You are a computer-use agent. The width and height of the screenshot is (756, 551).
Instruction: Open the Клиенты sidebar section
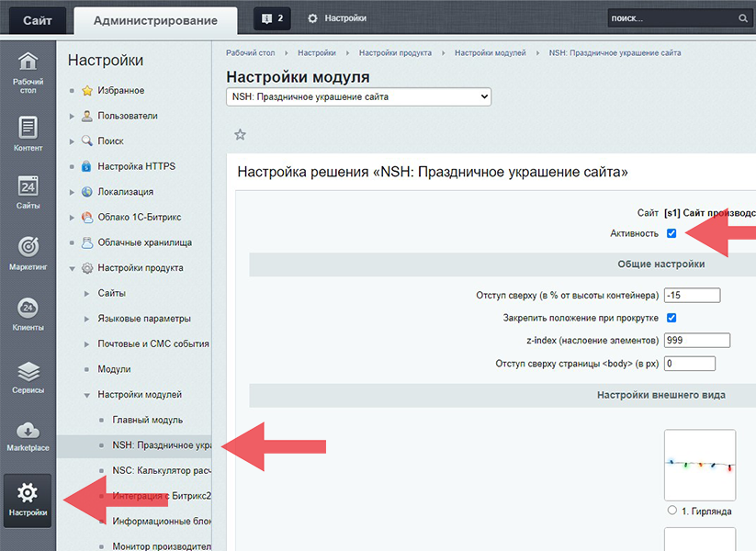tap(28, 315)
